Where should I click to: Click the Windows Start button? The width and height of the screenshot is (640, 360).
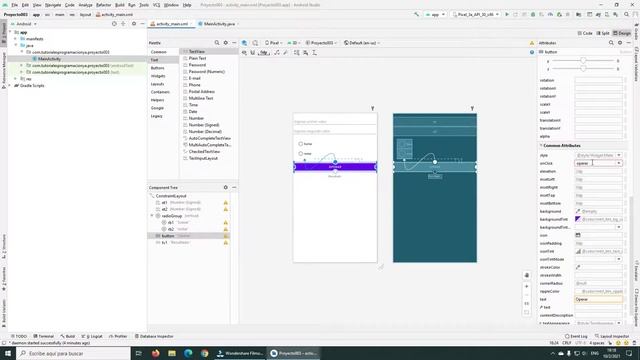[x=8, y=353]
